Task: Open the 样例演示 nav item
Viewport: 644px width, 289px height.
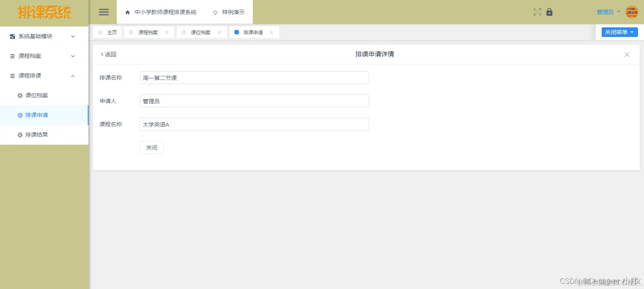Action: 229,12
